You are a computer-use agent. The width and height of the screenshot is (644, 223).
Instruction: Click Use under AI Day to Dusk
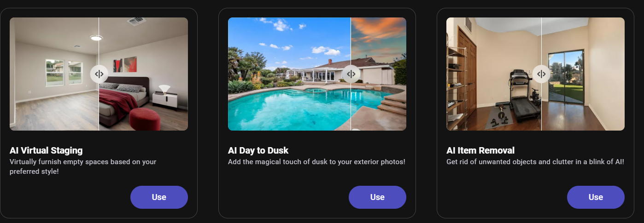(377, 197)
